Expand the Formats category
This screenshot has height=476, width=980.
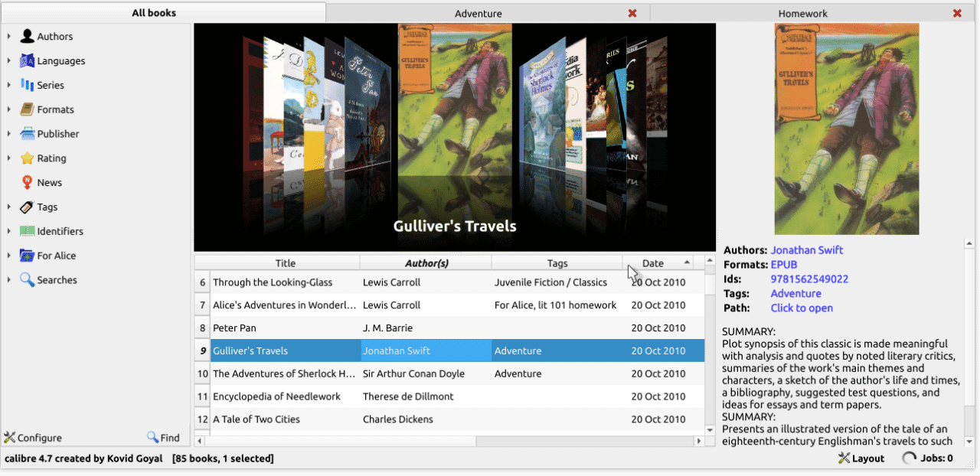(x=9, y=109)
